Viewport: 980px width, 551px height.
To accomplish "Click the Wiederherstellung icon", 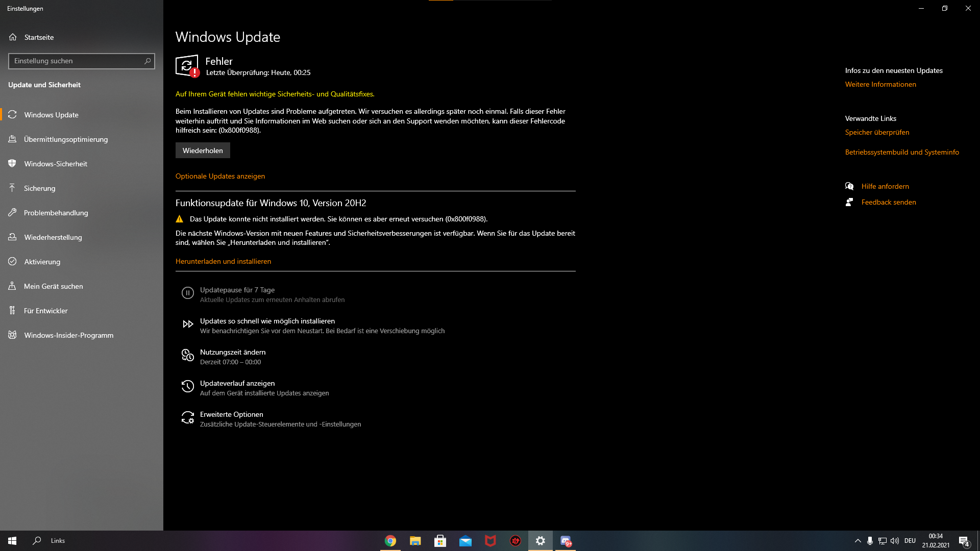I will point(12,237).
